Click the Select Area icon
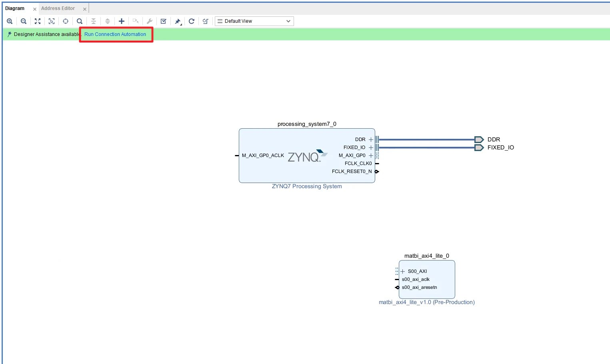This screenshot has width=610, height=364. (52, 21)
